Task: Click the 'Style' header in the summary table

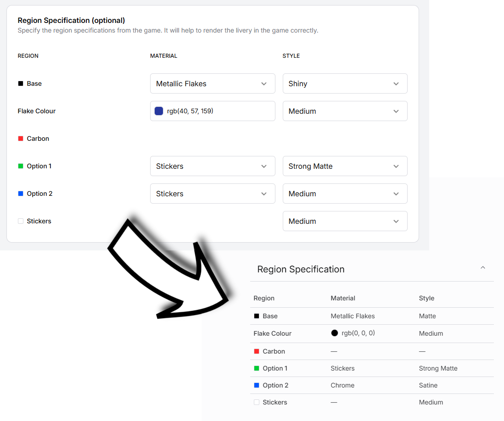Action: click(x=426, y=298)
